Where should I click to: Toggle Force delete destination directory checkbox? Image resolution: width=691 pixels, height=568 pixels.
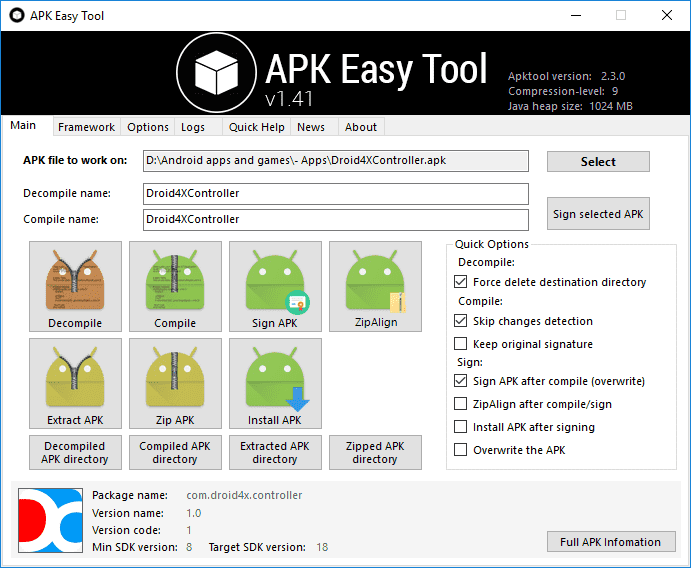pyautogui.click(x=461, y=282)
